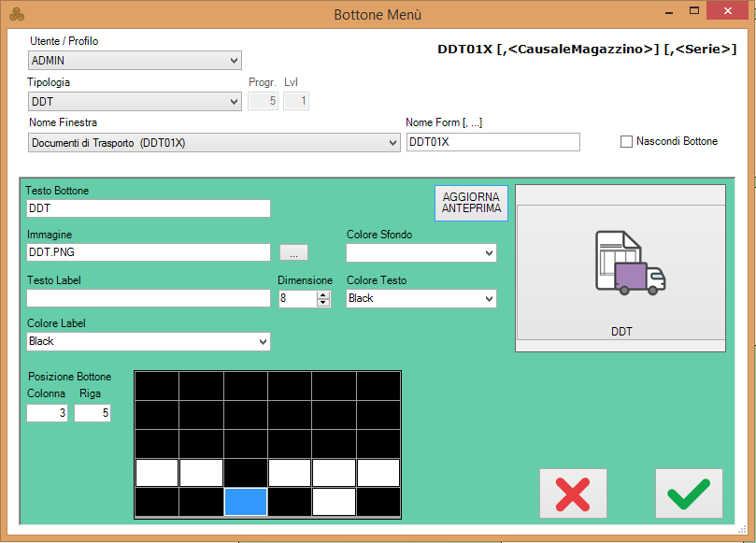
Task: Confirm with the green checkmark button
Action: pyautogui.click(x=689, y=493)
